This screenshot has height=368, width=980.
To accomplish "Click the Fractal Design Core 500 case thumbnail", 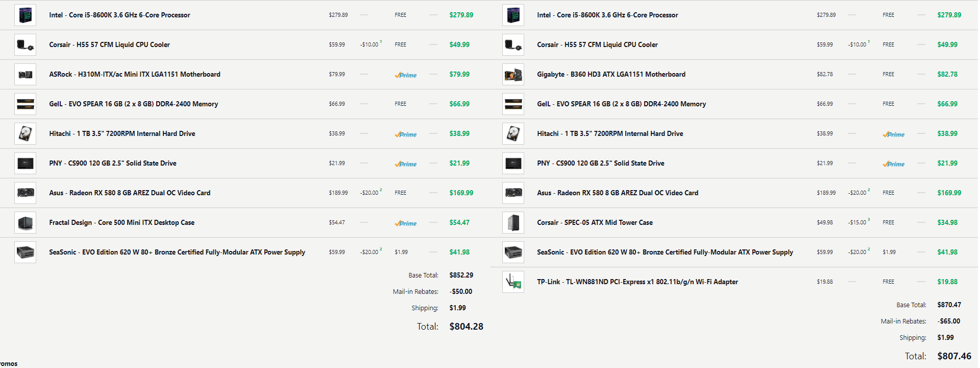I will (x=25, y=223).
